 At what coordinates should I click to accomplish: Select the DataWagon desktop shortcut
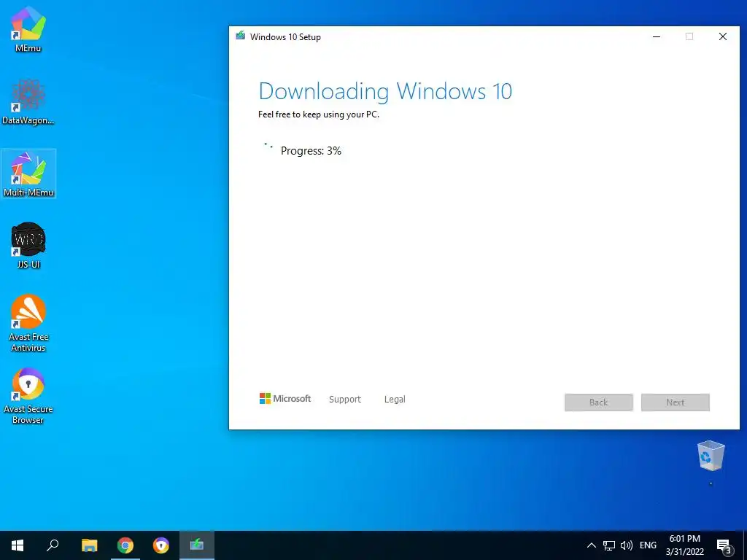point(28,102)
